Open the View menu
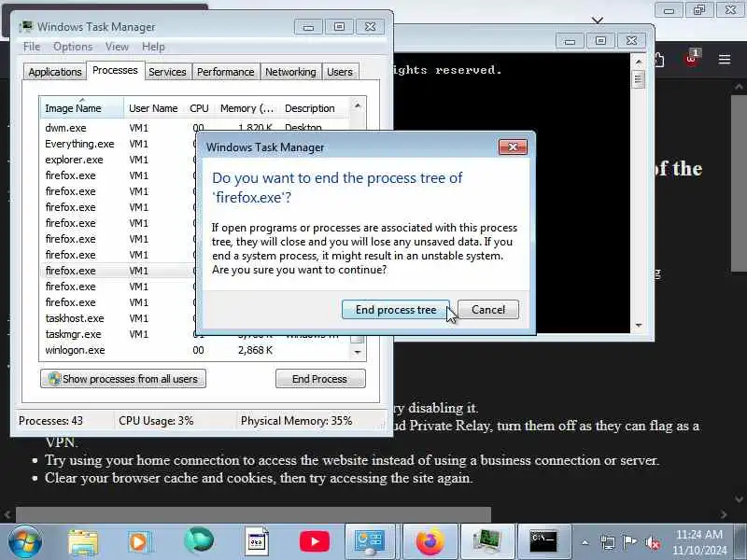 click(117, 47)
